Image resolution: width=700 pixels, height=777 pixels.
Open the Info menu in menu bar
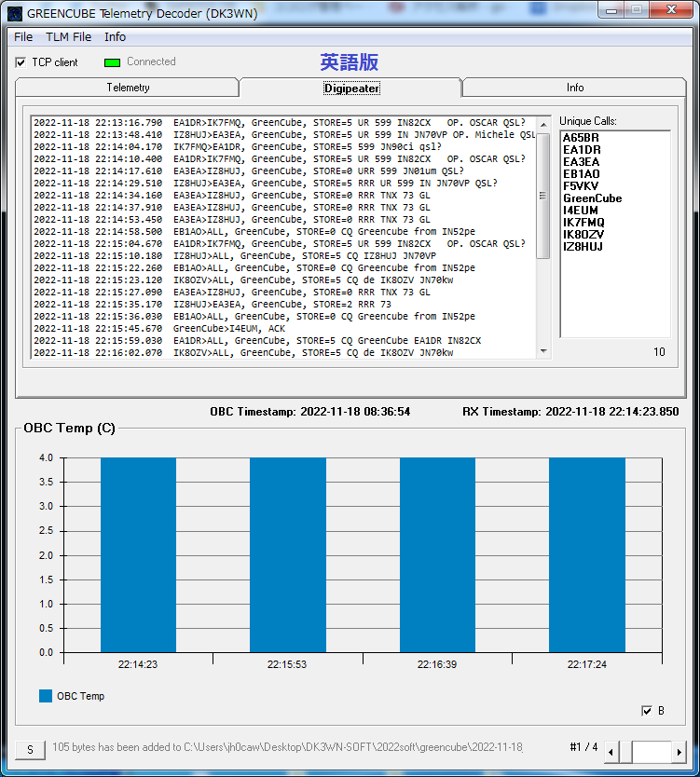pos(115,37)
